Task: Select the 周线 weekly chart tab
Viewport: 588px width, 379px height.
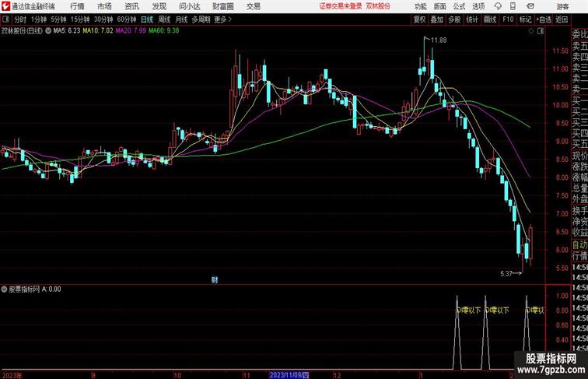Action: click(164, 19)
